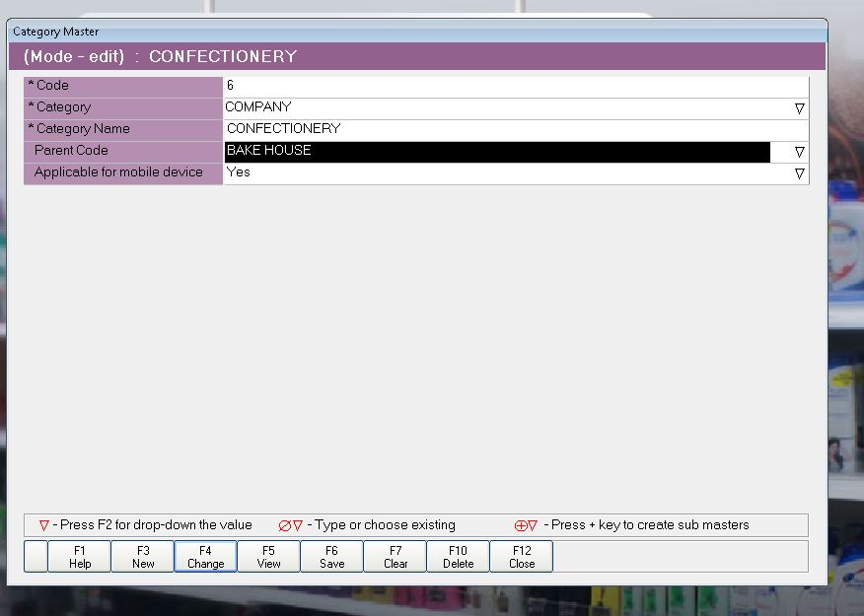Click the plus-triangle create sub masters icon
864x616 pixels.
point(525,525)
